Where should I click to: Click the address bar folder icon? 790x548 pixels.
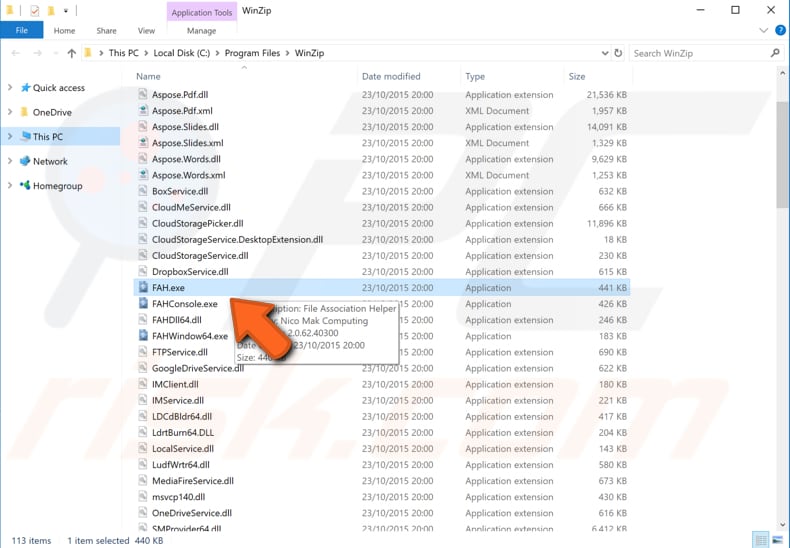point(88,53)
